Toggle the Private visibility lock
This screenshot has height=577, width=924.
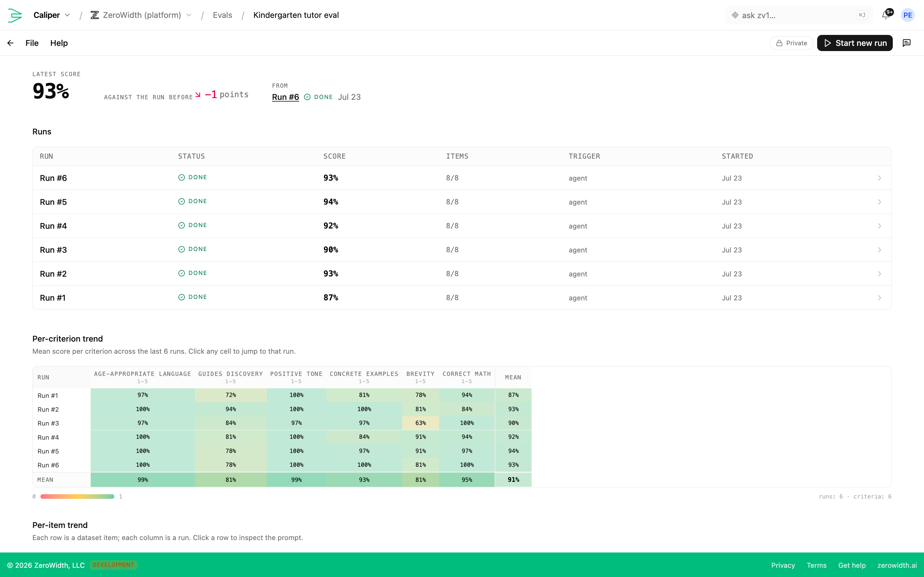click(791, 43)
